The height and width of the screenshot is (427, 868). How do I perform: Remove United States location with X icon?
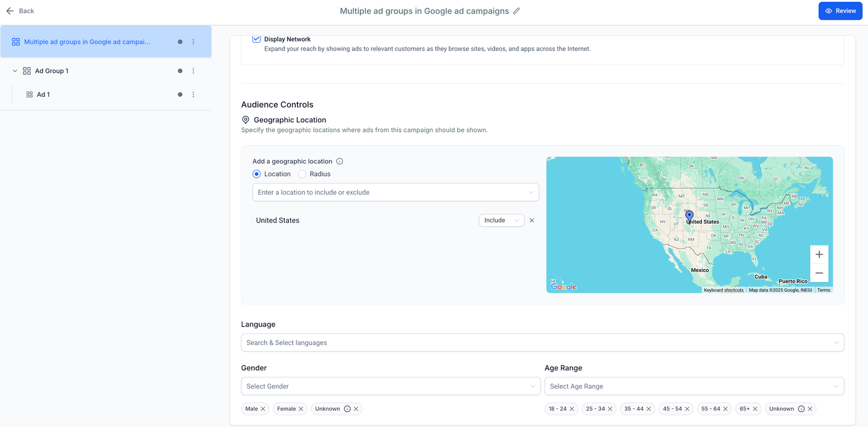click(531, 221)
